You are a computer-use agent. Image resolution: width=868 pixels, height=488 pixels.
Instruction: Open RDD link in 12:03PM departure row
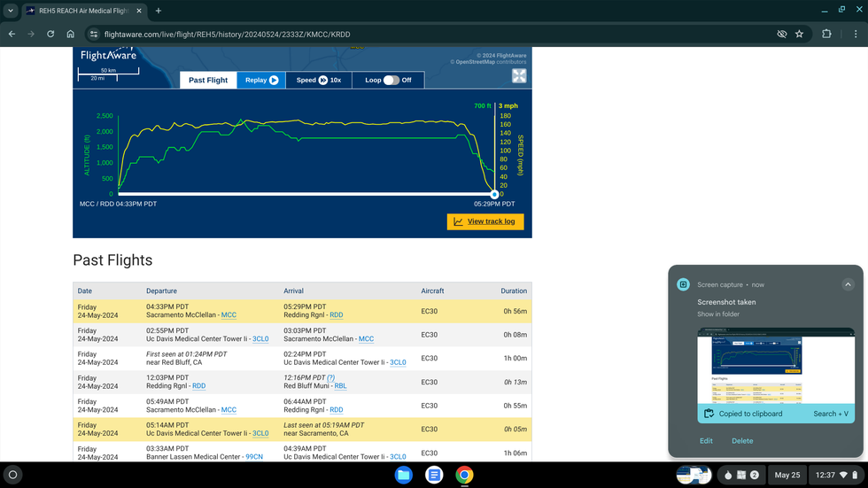pos(198,385)
